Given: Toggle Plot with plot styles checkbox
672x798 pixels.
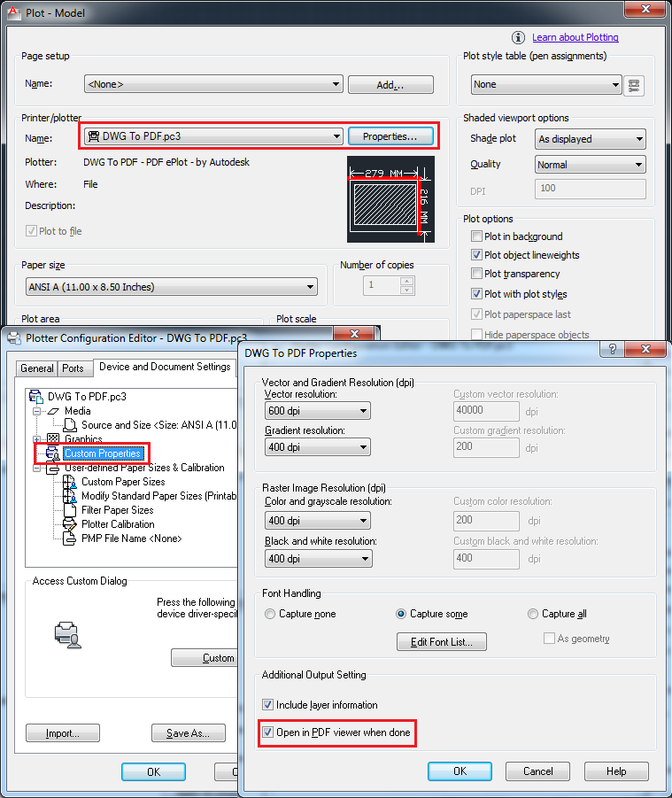Looking at the screenshot, I should (476, 294).
